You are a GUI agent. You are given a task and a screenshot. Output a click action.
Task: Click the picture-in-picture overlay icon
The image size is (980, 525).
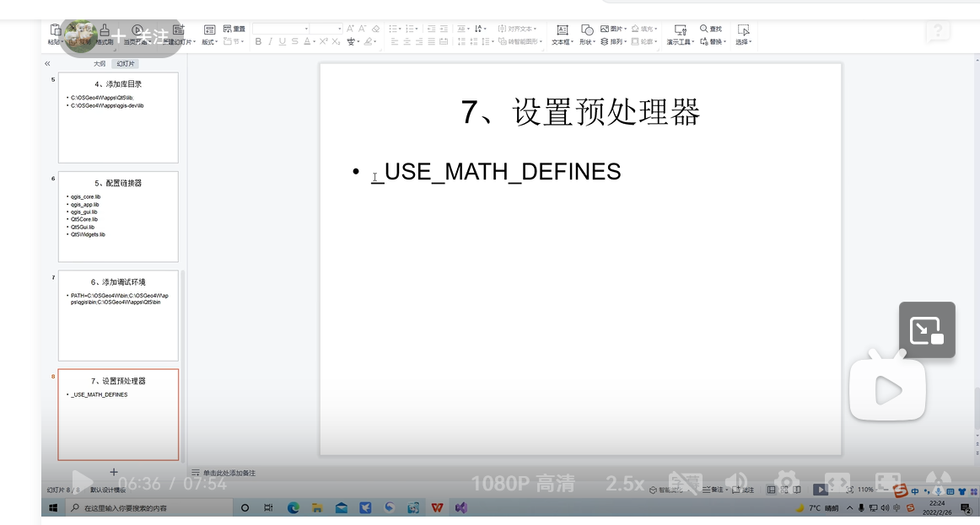(927, 330)
